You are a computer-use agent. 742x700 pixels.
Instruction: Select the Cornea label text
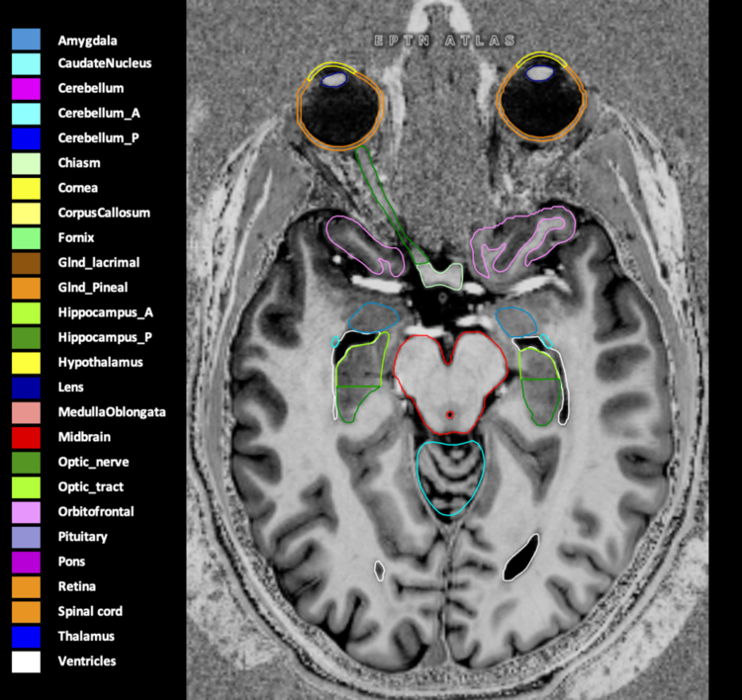77,188
